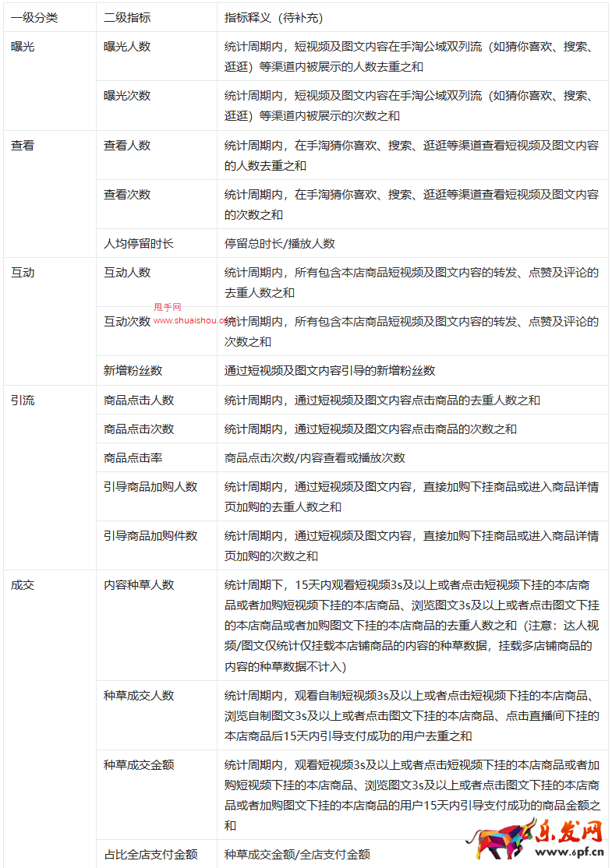Click the 通过短视频及图文内容引导的新增粉丝数 text
Screen dimensions: 612x868
(330, 371)
